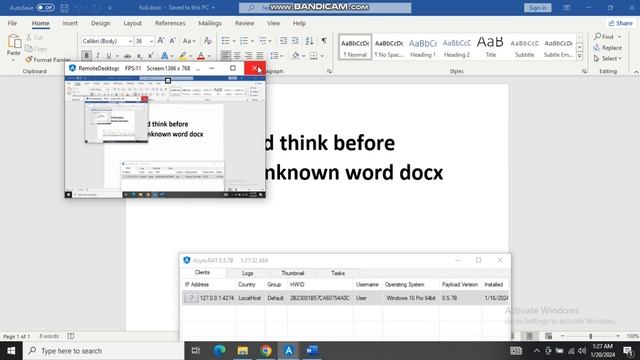Decrease paragraph indent
640x360 pixels.
click(x=283, y=41)
